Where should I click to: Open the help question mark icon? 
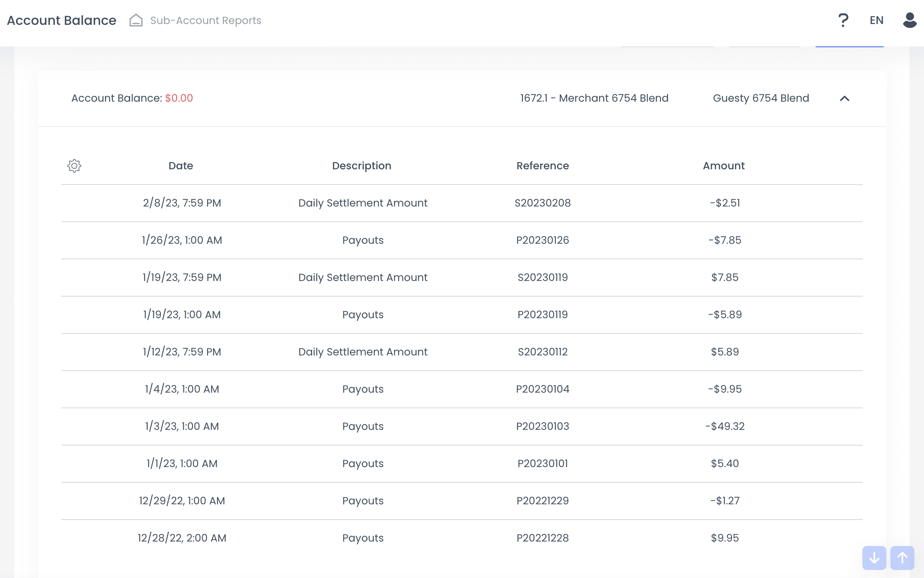(x=843, y=20)
